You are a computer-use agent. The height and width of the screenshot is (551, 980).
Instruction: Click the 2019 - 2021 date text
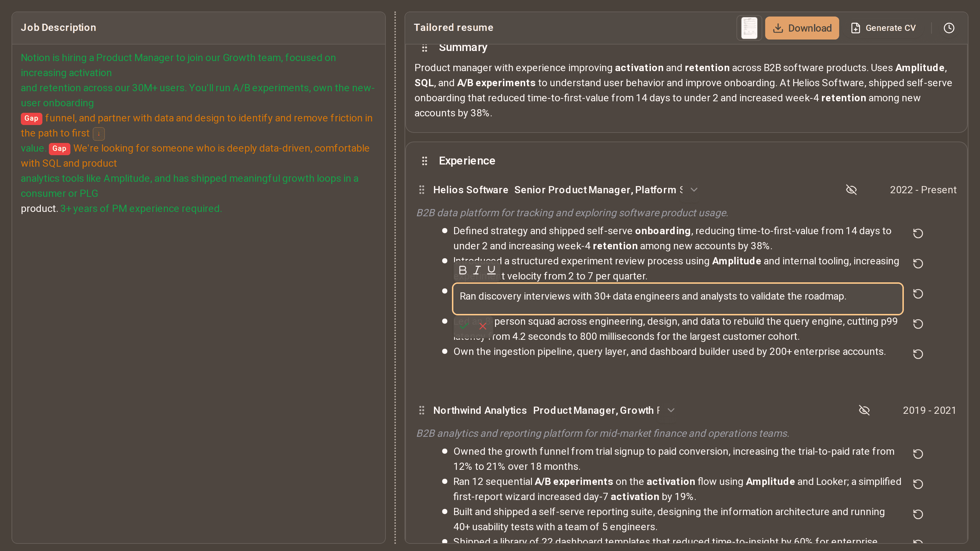tap(929, 410)
